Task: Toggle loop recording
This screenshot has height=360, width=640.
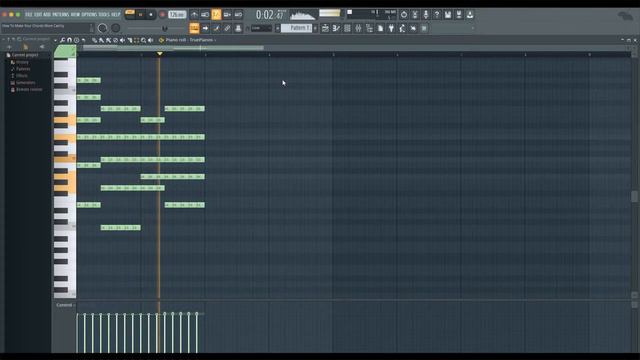Action: (x=238, y=15)
